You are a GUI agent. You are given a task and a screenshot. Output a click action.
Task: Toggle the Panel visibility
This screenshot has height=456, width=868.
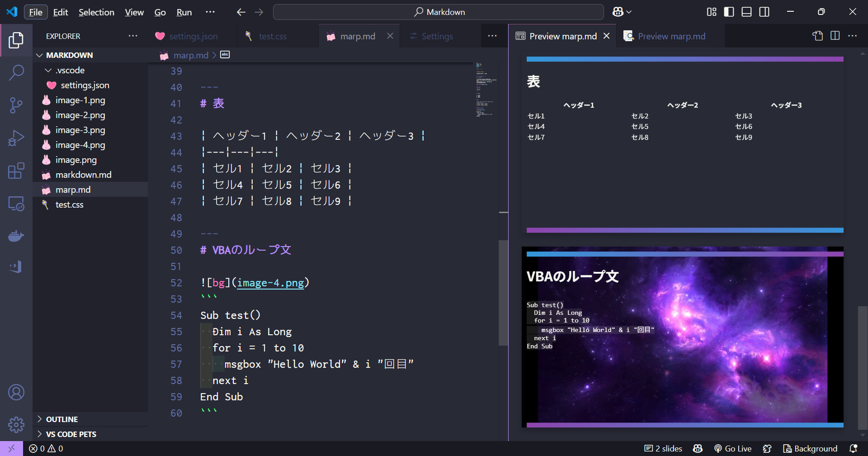(746, 12)
